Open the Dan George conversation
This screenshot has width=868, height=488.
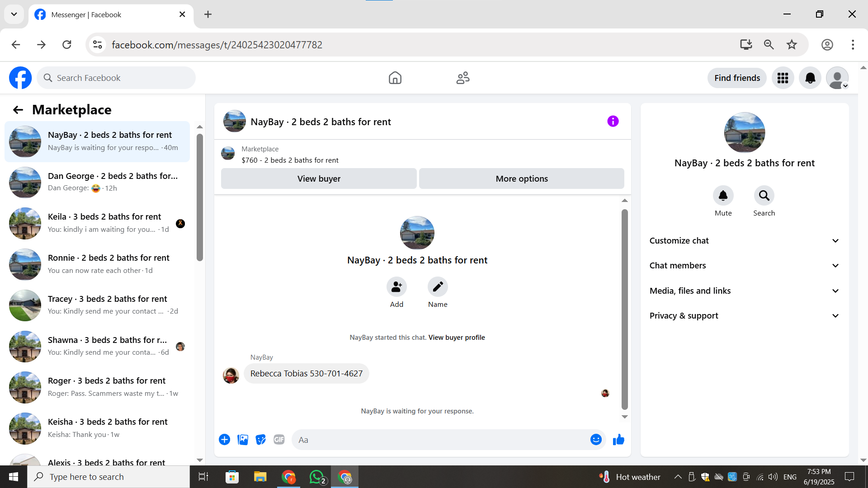pyautogui.click(x=97, y=182)
